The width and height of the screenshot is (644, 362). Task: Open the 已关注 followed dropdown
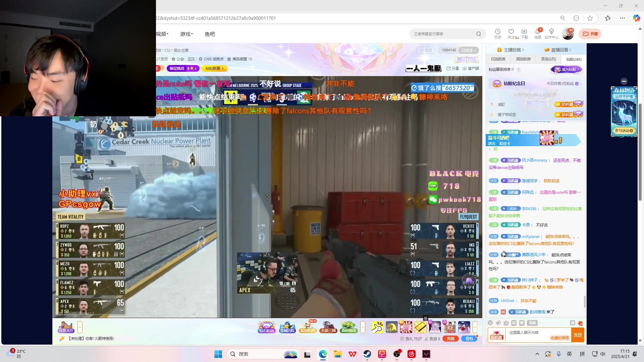[x=469, y=50]
